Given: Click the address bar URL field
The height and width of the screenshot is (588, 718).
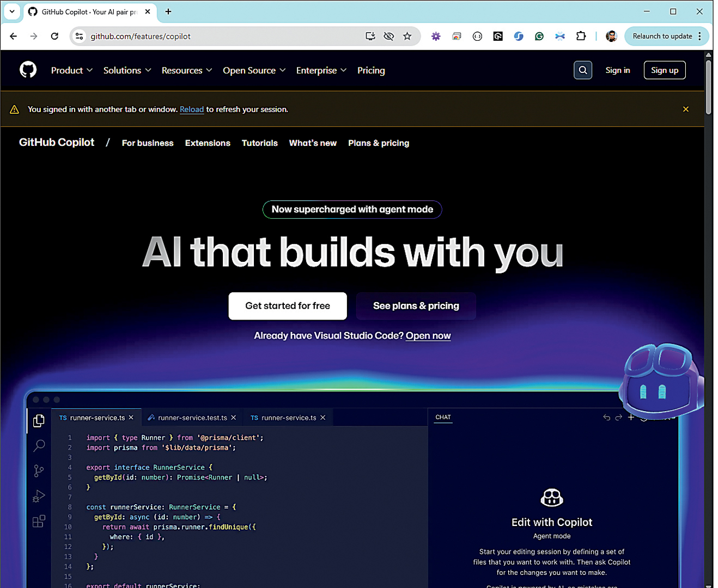Looking at the screenshot, I should tap(218, 36).
